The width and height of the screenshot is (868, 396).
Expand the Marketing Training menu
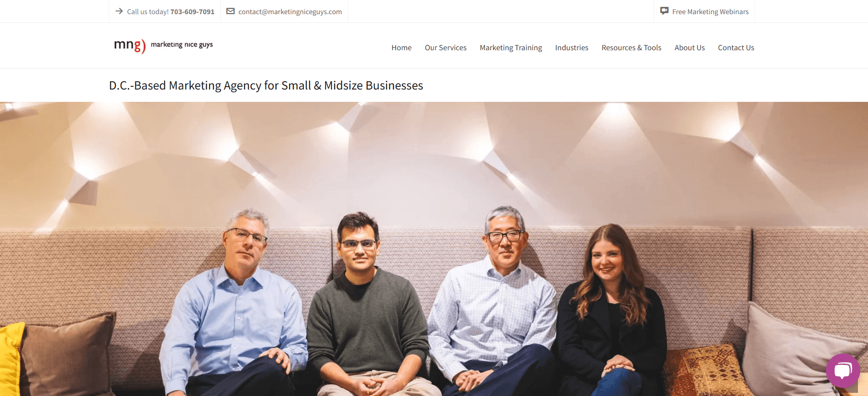pos(511,48)
